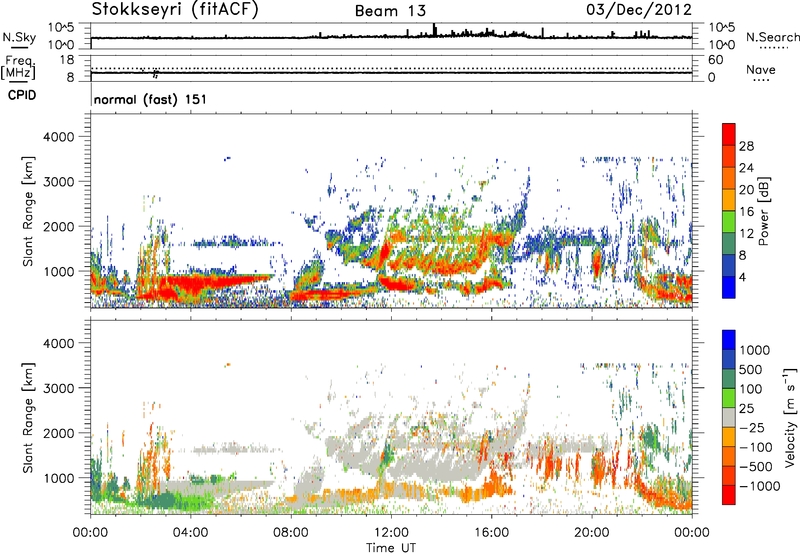The height and width of the screenshot is (554, 800).
Task: Click the '1000' Velocity colorbar tick
Action: pos(755,350)
